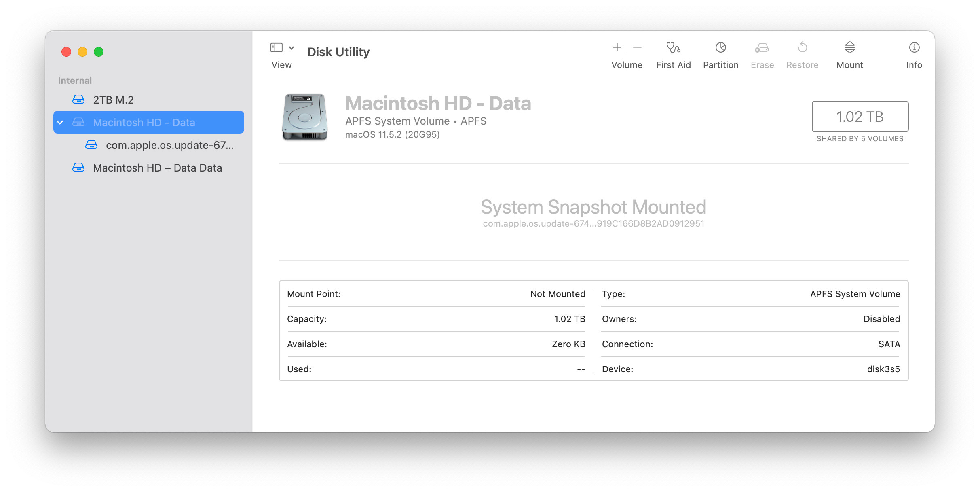Click the yellow minimize window button
Viewport: 980px width, 492px height.
pyautogui.click(x=82, y=52)
